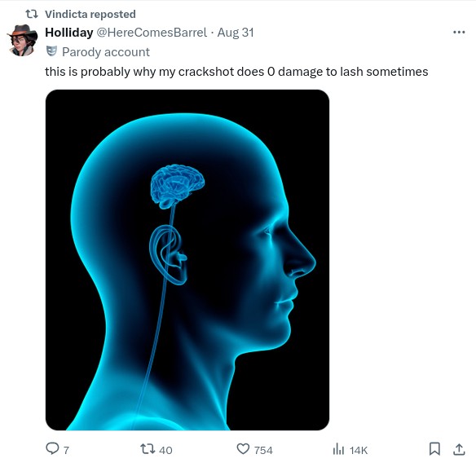476x463 pixels.
Task: Open the three-dot more options menu
Action: pyautogui.click(x=459, y=32)
